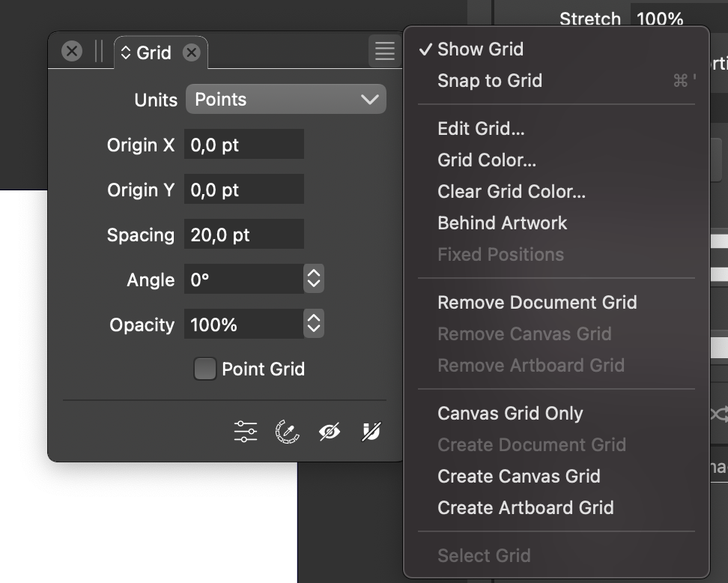Toggle grid snapping with crossed magnet icon
The height and width of the screenshot is (583, 728).
click(x=371, y=432)
